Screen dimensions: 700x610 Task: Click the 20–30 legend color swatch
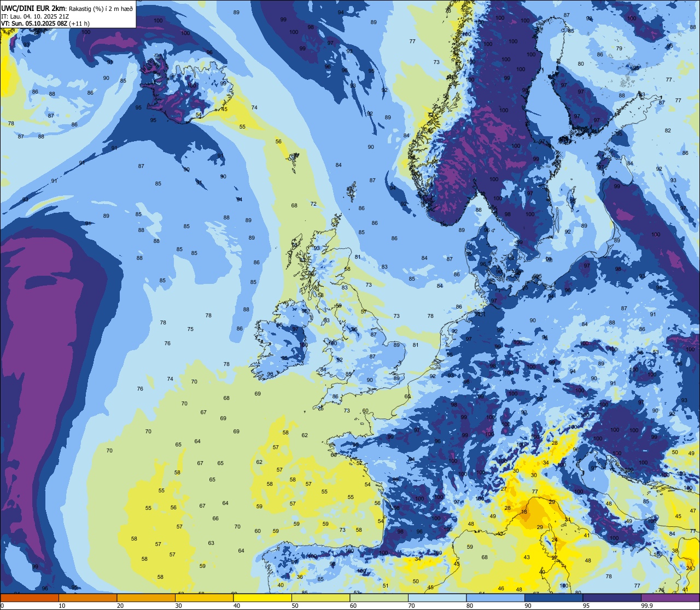[146, 597]
